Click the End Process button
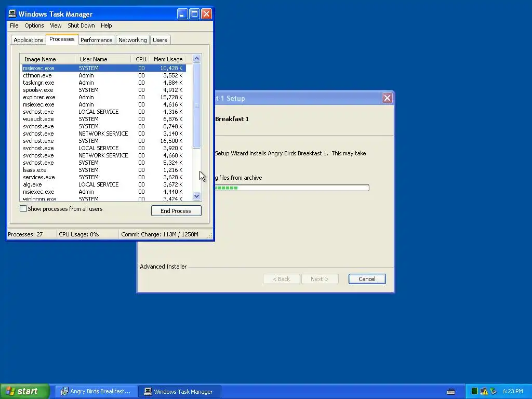Image resolution: width=532 pixels, height=399 pixels. click(176, 211)
